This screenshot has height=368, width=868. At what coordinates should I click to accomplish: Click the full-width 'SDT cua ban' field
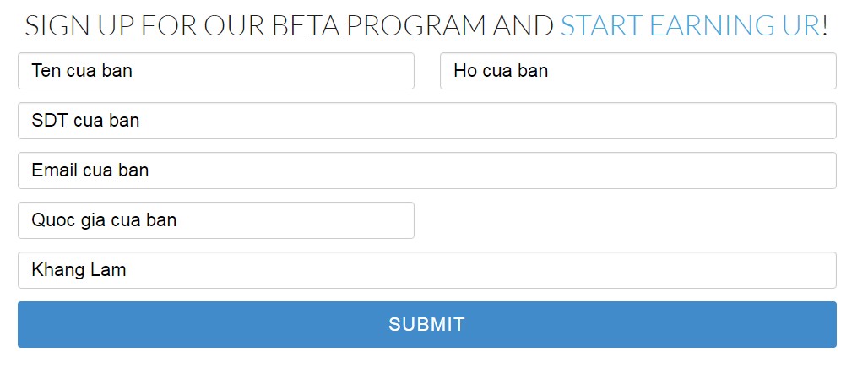426,121
